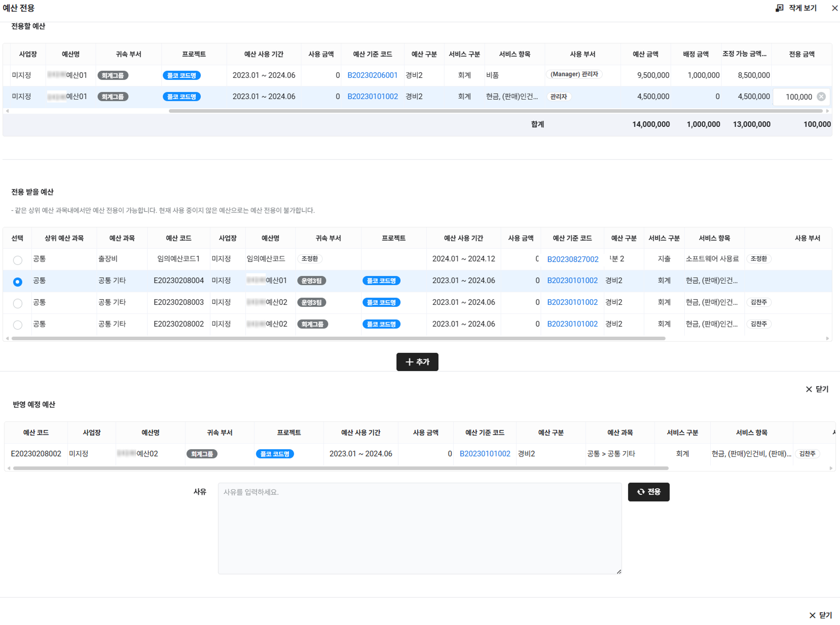The height and width of the screenshot is (625, 840).
Task: Open budget code link B20230206001
Action: (x=372, y=75)
